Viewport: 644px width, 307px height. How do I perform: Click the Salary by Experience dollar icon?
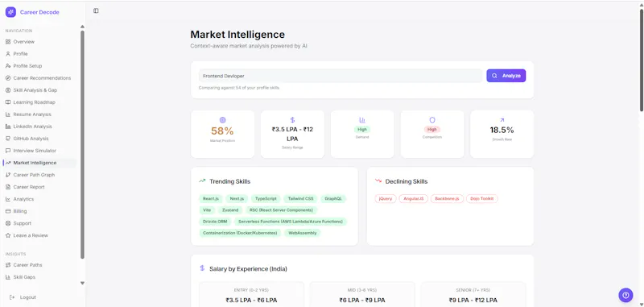tap(202, 268)
